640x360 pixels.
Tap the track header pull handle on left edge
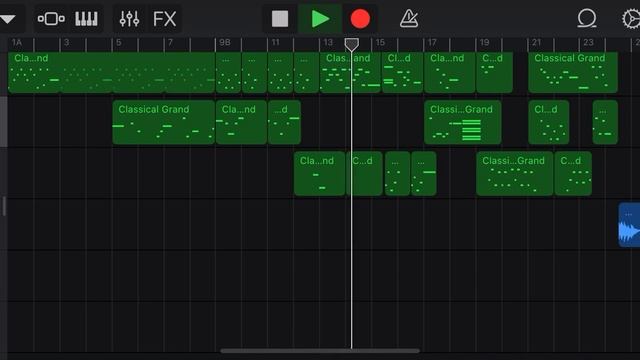coord(4,206)
